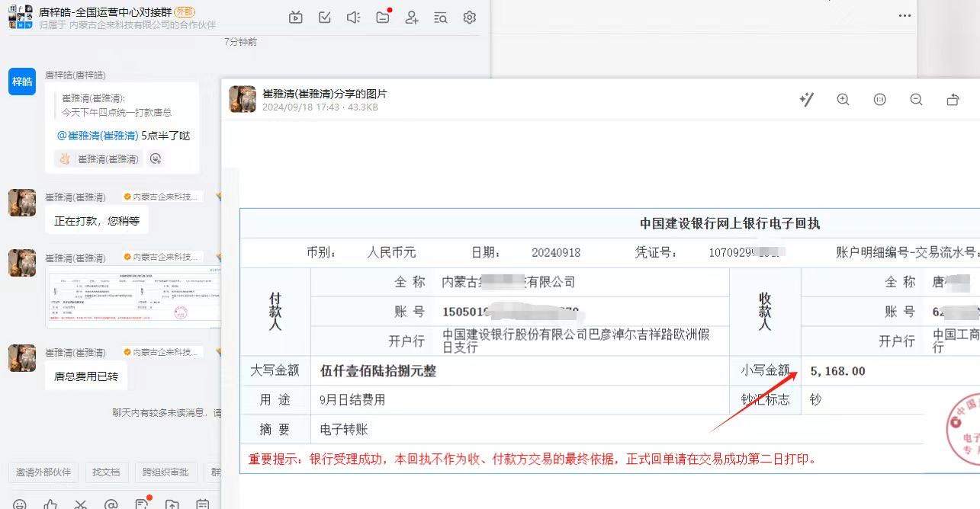Add emoji reaction to 唐梓皓's message
Screen dimensions: 980x509
pyautogui.click(x=156, y=158)
